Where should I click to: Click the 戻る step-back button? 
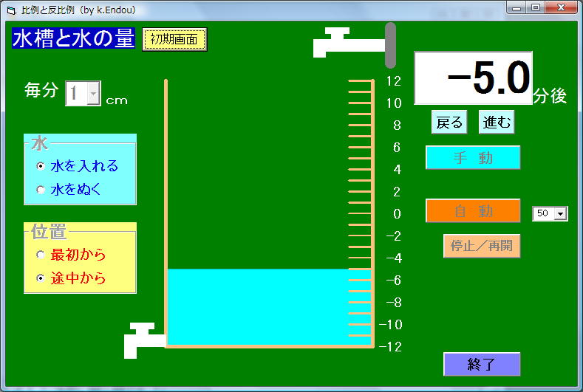coord(449,122)
